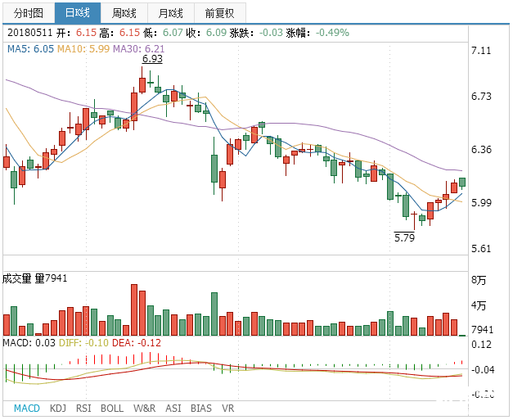Switch to the VR indicator
Screen dimensions: 513x420
(x=227, y=409)
